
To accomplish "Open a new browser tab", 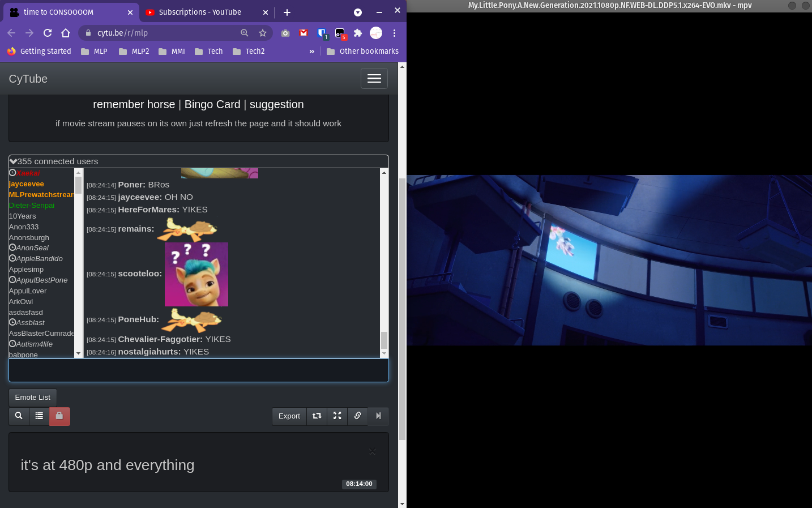I will point(287,12).
